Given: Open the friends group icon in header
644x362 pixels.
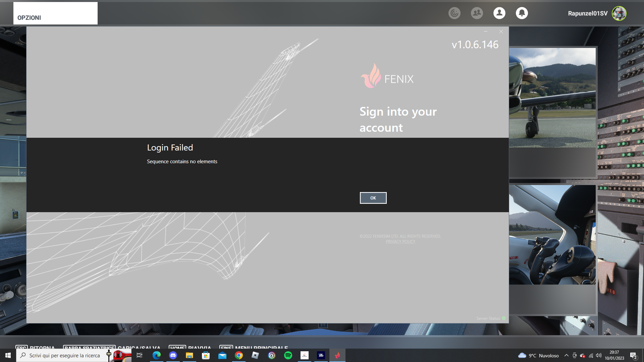Looking at the screenshot, I should [477, 13].
